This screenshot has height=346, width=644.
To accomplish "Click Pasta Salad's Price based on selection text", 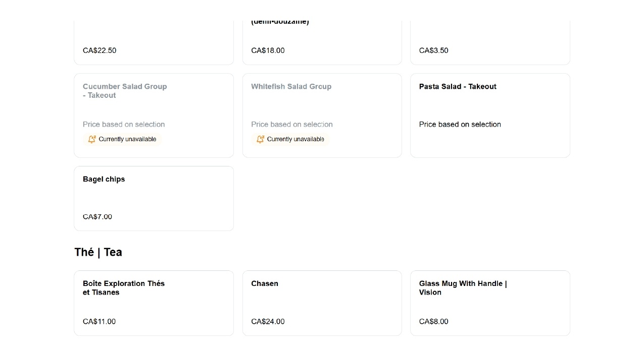I will 460,125.
